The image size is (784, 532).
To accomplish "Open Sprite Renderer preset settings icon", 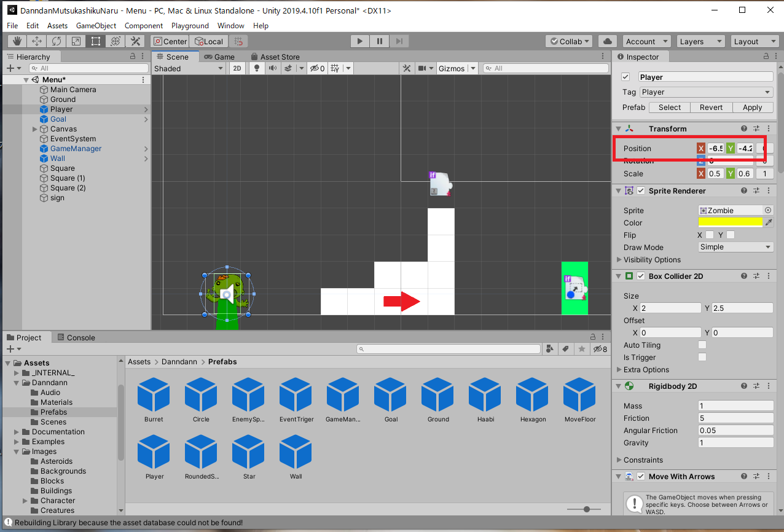I will (756, 190).
